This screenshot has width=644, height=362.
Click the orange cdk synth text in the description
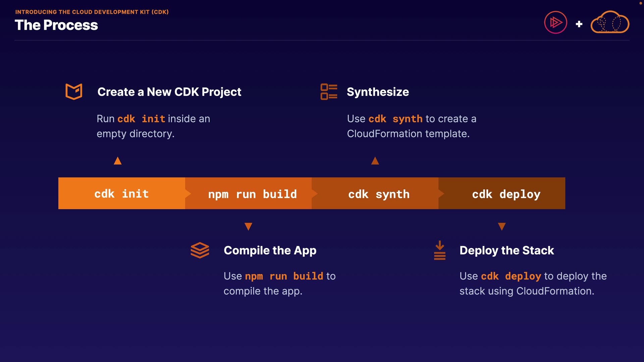(x=395, y=119)
